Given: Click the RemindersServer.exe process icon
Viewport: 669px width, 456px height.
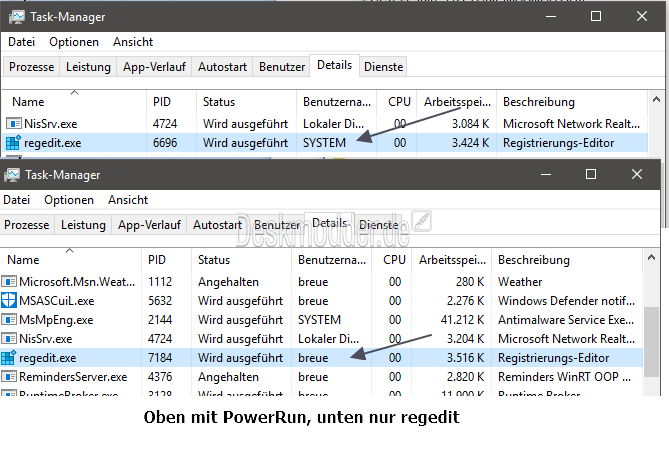Looking at the screenshot, I should click(9, 377).
